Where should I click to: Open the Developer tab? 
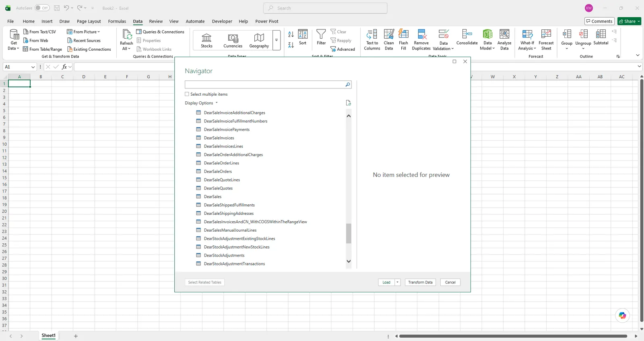click(x=222, y=21)
